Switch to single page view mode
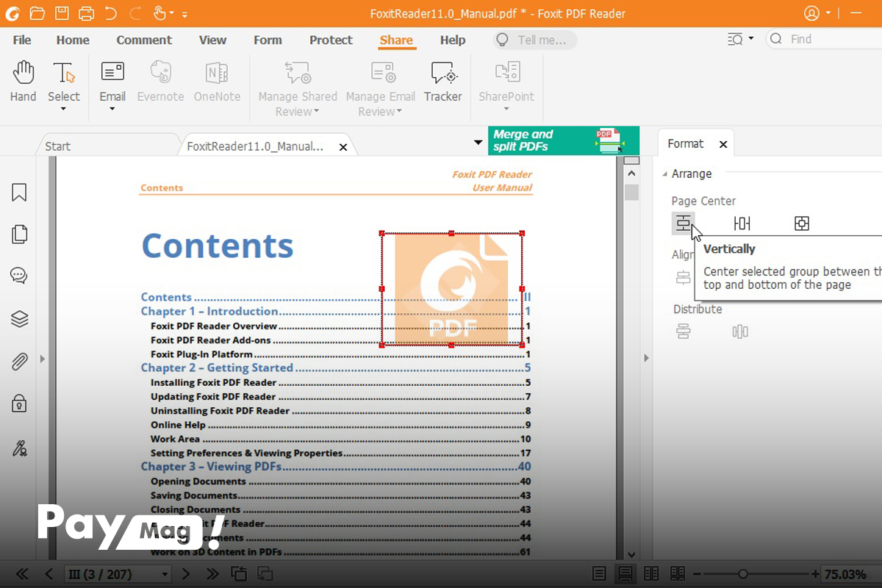The height and width of the screenshot is (588, 882). tap(600, 573)
